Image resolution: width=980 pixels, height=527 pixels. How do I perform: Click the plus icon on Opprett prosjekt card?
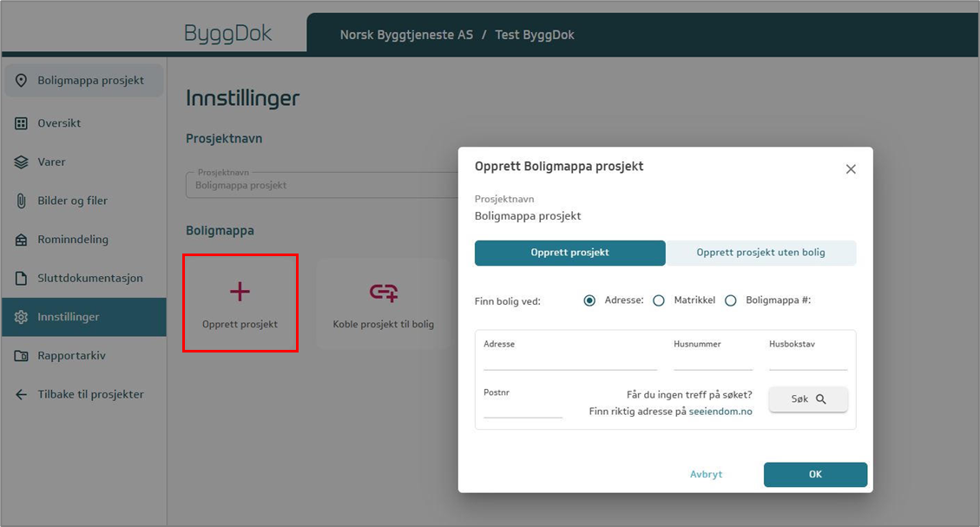pos(240,292)
